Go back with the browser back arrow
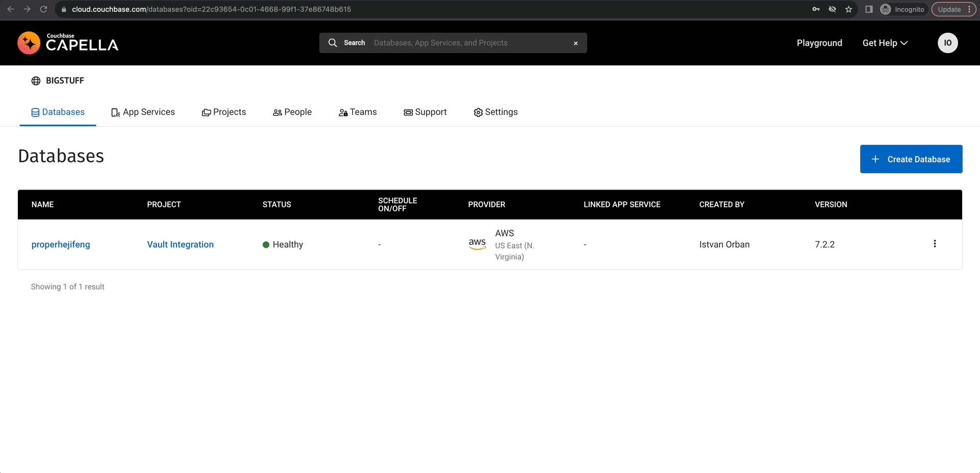This screenshot has width=980, height=473. coord(11,9)
